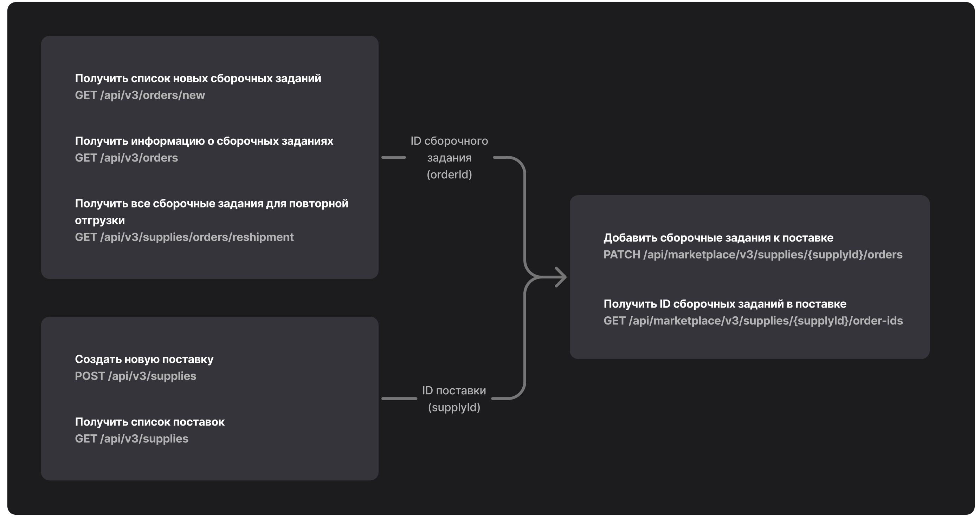This screenshot has width=980, height=520.
Task: Click the reshipment orders heading
Action: (211, 204)
